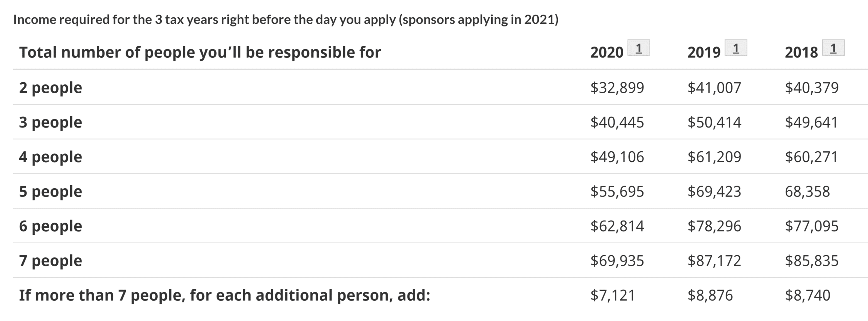Click the $87,172 cell for 7 people
Screen dimensions: 868x321
point(714,261)
